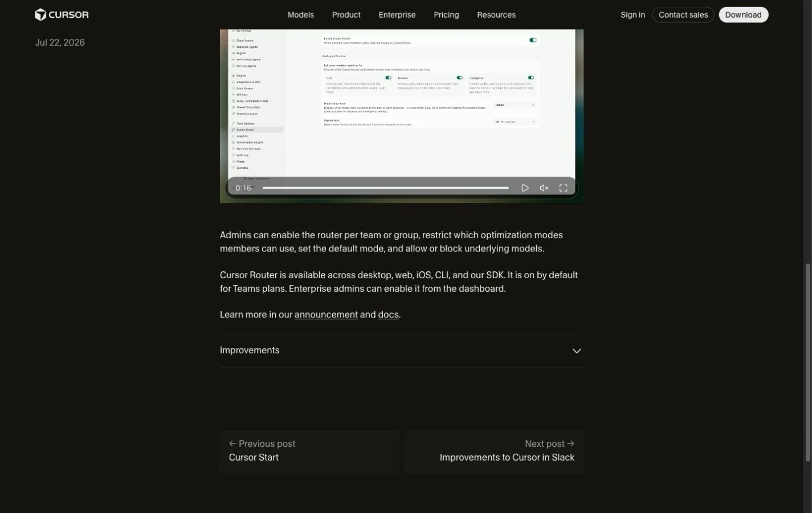Open the Underlying model Hidden dropdown in video
The height and width of the screenshot is (513, 812).
pyautogui.click(x=515, y=105)
